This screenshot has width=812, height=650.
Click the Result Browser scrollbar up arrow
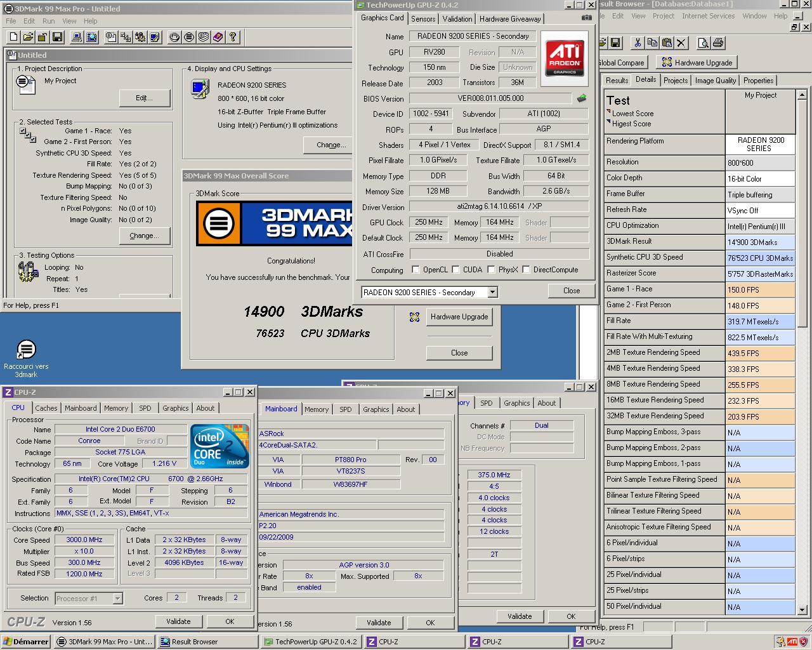coord(802,95)
